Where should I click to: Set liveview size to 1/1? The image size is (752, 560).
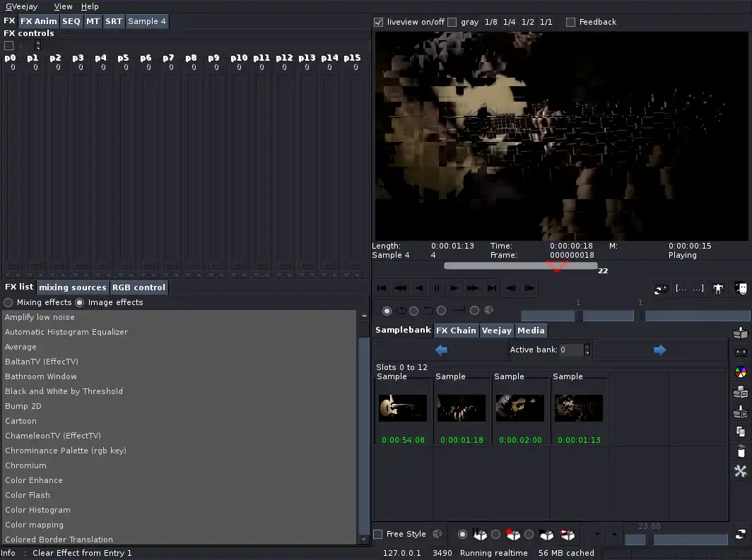pos(546,22)
